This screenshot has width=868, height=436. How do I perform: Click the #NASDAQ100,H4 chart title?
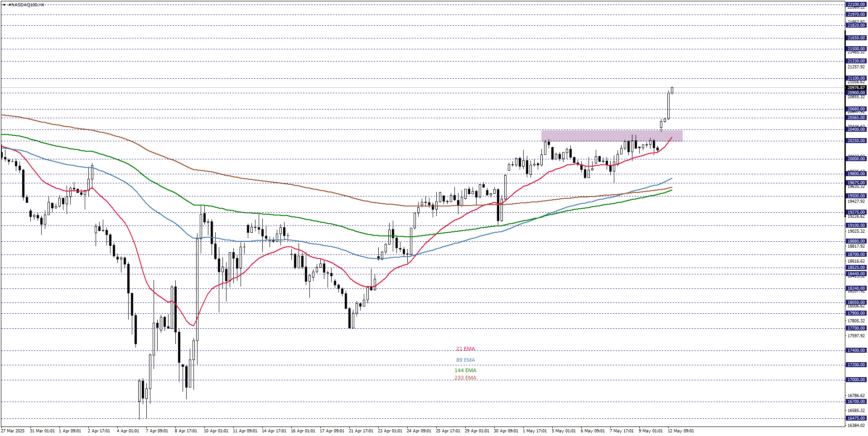click(x=26, y=5)
